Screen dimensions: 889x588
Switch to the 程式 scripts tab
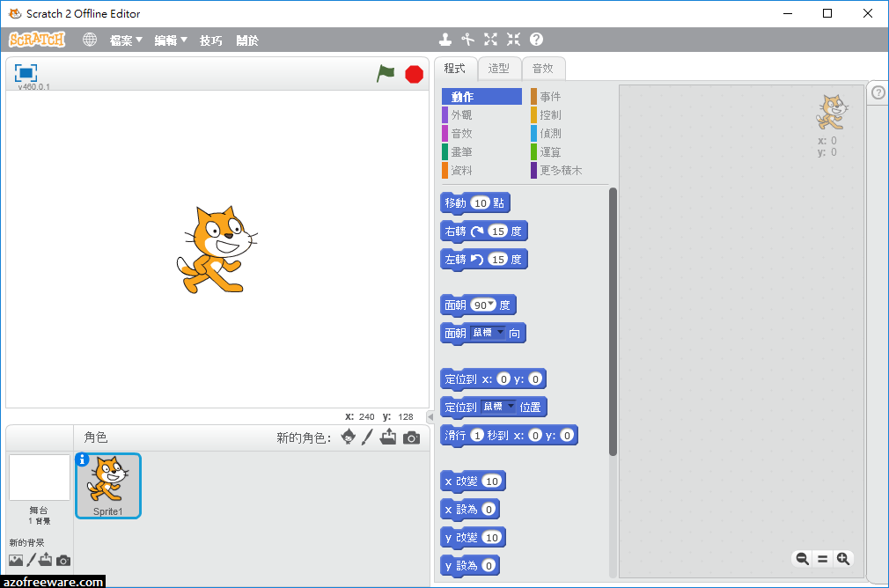click(455, 69)
